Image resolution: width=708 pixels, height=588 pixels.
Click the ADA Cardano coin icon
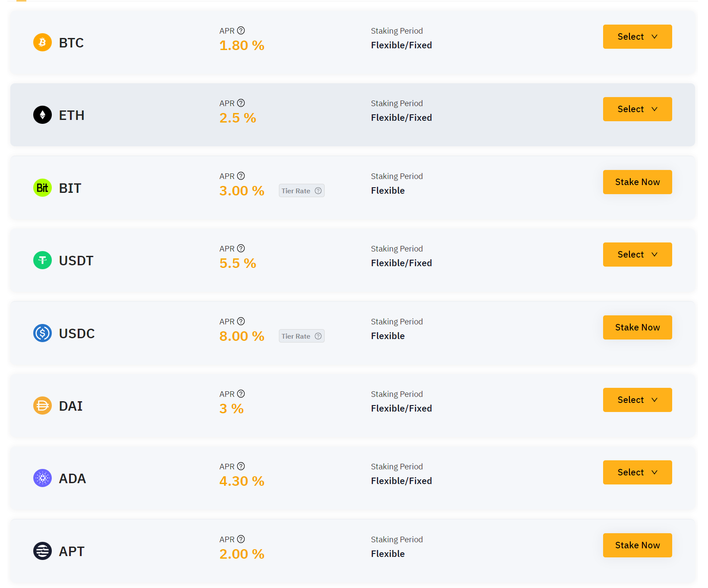42,478
